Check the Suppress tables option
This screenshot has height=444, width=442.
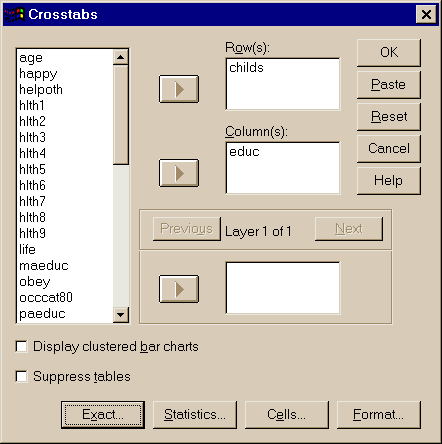coord(21,377)
